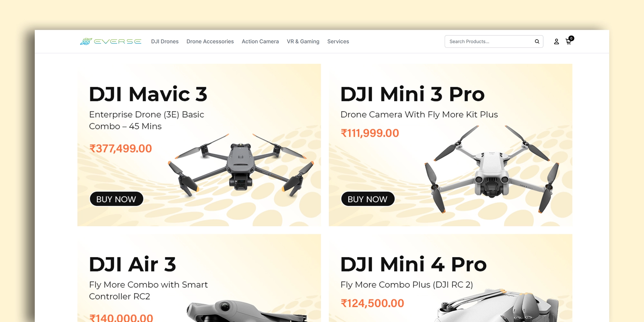Open the DJI Drones menu
The image size is (644, 322).
click(x=165, y=42)
